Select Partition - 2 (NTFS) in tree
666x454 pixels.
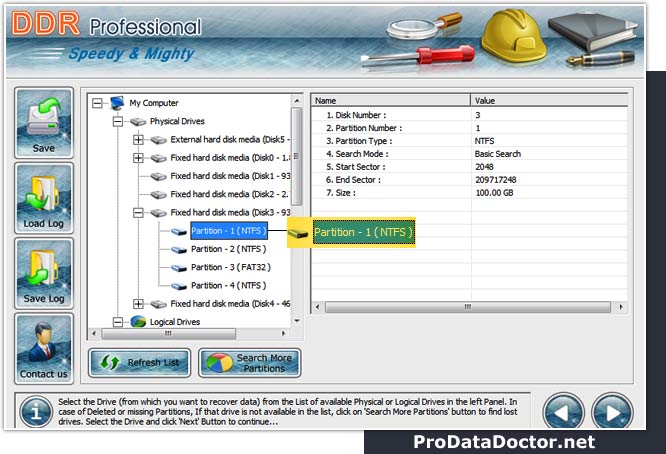[229, 249]
